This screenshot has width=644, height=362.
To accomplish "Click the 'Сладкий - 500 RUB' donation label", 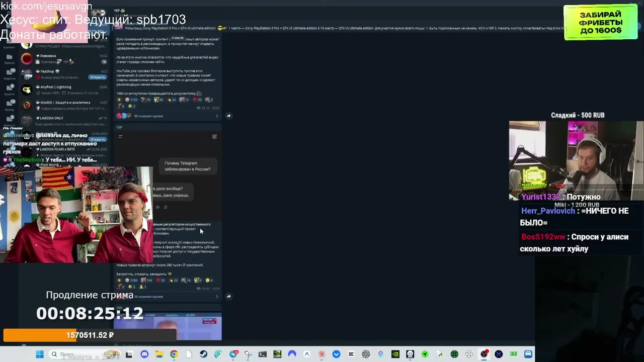I will click(578, 115).
